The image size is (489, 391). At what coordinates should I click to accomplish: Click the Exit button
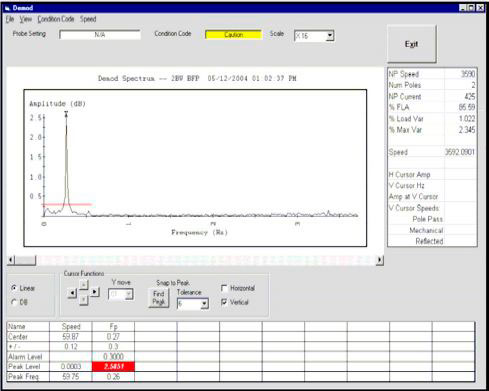click(412, 44)
